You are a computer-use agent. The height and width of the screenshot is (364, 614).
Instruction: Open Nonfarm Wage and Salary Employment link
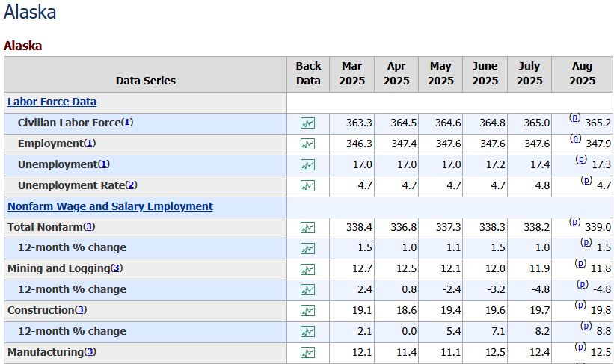pos(110,206)
